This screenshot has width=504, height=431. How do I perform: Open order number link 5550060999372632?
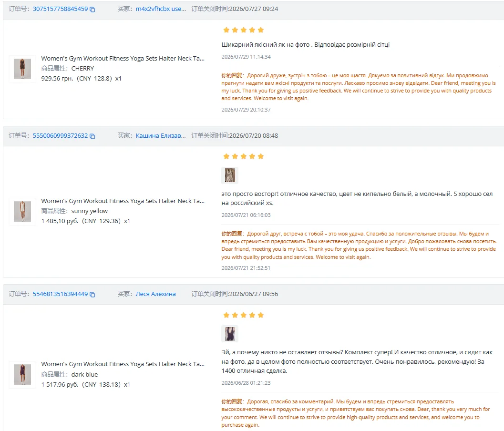pos(60,135)
